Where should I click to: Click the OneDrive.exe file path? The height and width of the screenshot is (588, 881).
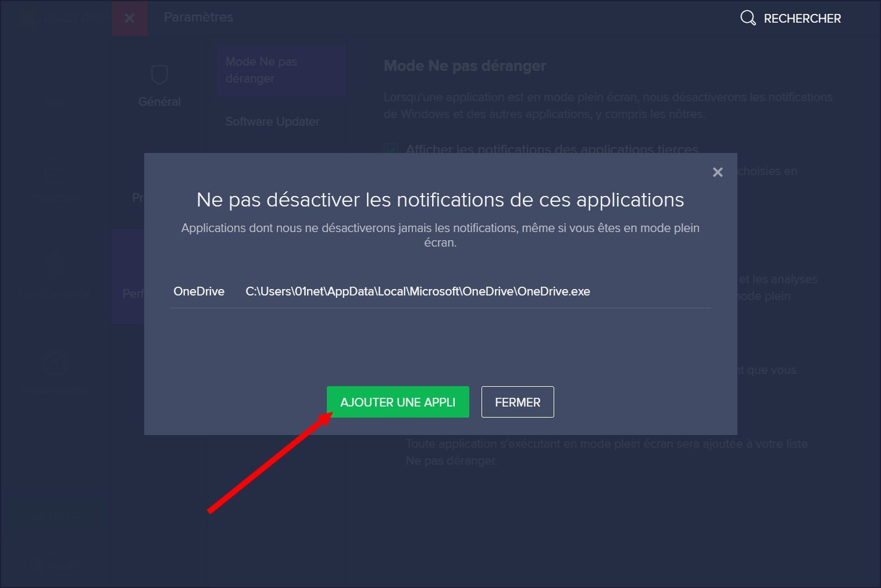418,291
